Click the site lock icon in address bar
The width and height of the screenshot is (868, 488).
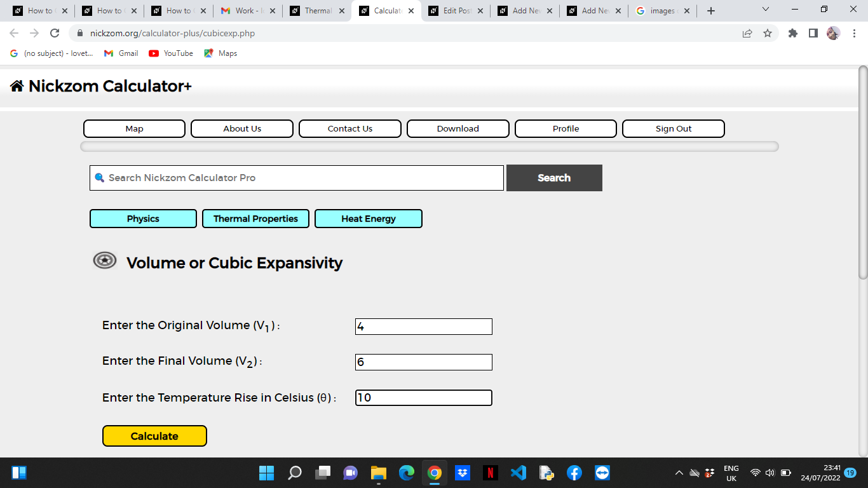(80, 33)
